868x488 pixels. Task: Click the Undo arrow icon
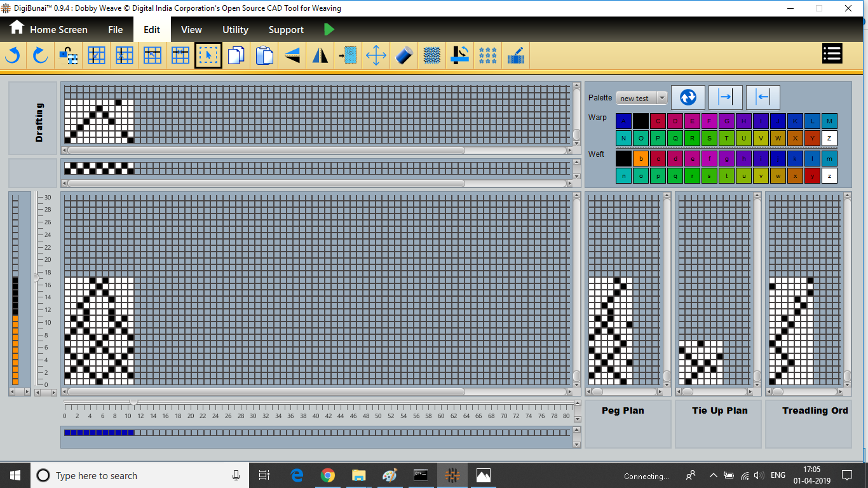coord(12,56)
